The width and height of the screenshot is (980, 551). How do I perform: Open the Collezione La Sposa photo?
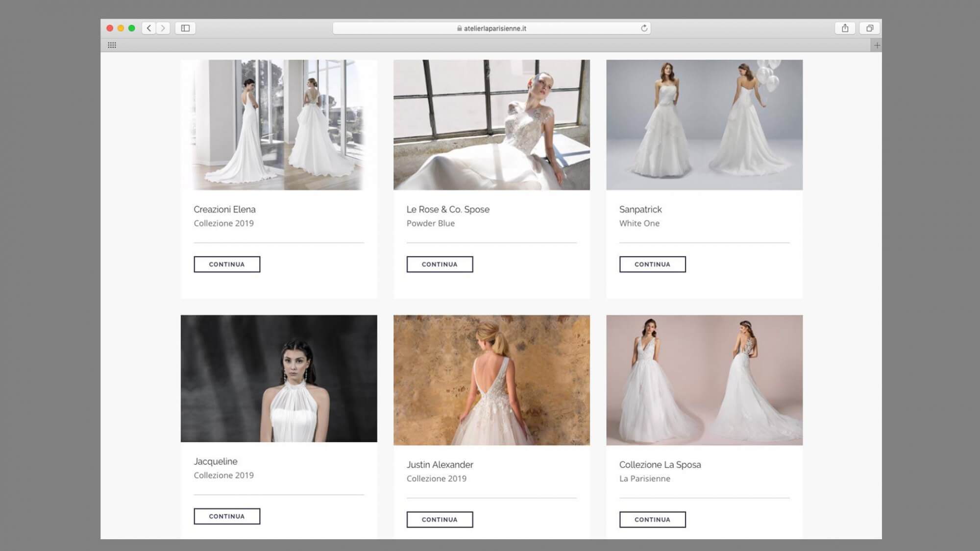tap(704, 380)
